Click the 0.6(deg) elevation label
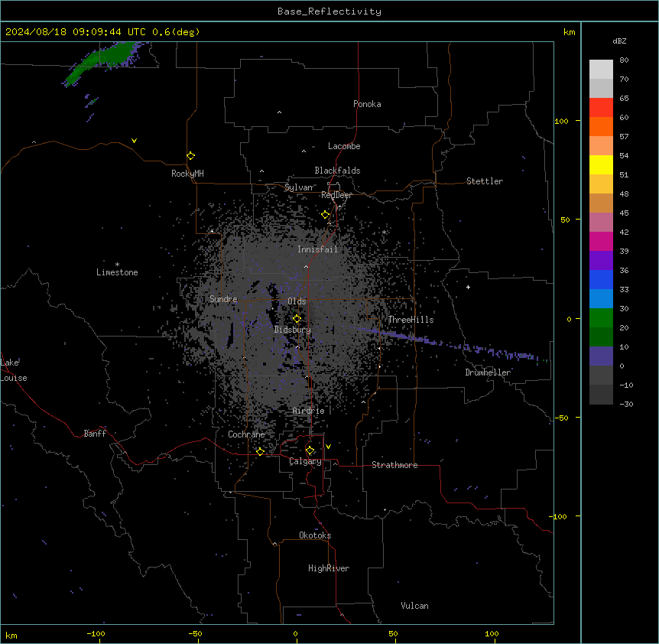The height and width of the screenshot is (644, 659). coord(176,32)
